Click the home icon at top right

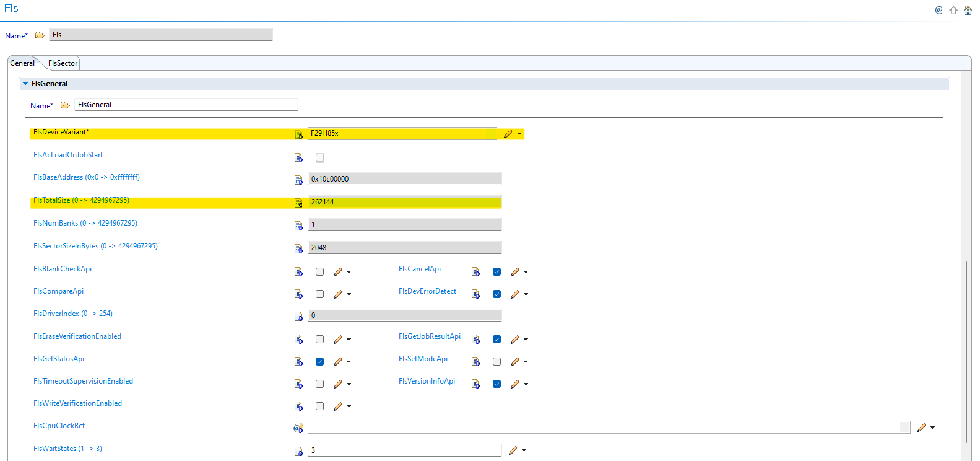[968, 10]
